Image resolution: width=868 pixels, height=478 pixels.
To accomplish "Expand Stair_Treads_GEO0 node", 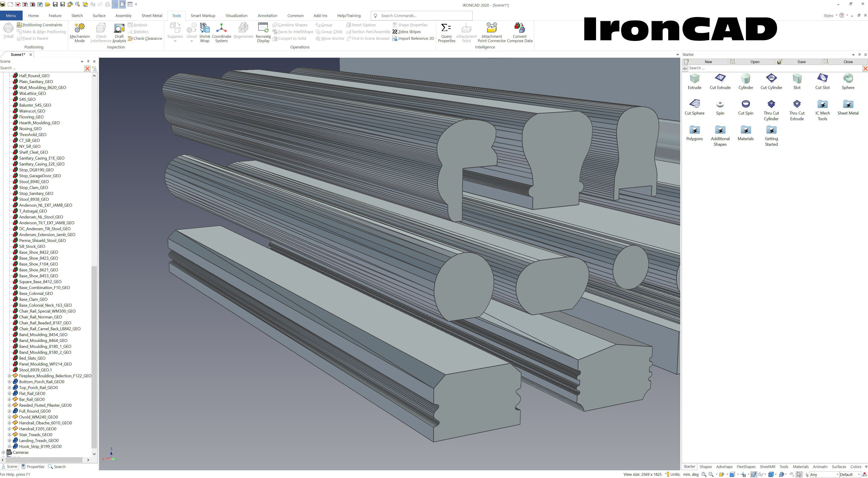I will coord(10,435).
